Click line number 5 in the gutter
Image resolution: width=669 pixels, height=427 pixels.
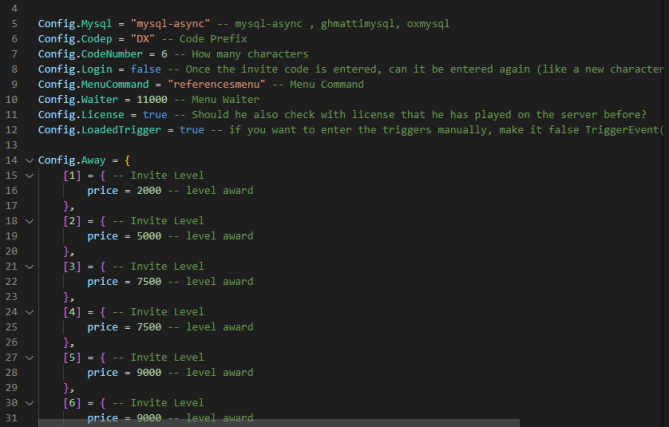coord(15,24)
